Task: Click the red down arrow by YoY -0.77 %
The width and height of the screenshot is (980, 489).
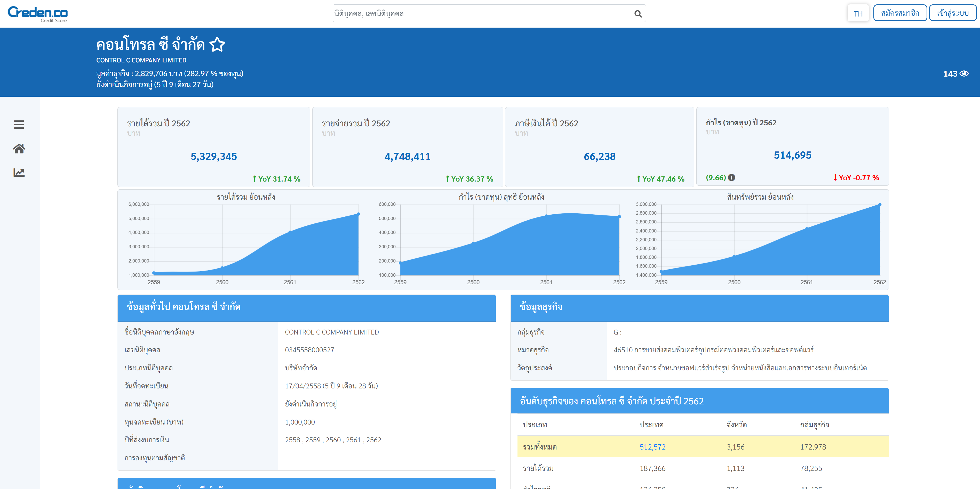Action: coord(835,178)
